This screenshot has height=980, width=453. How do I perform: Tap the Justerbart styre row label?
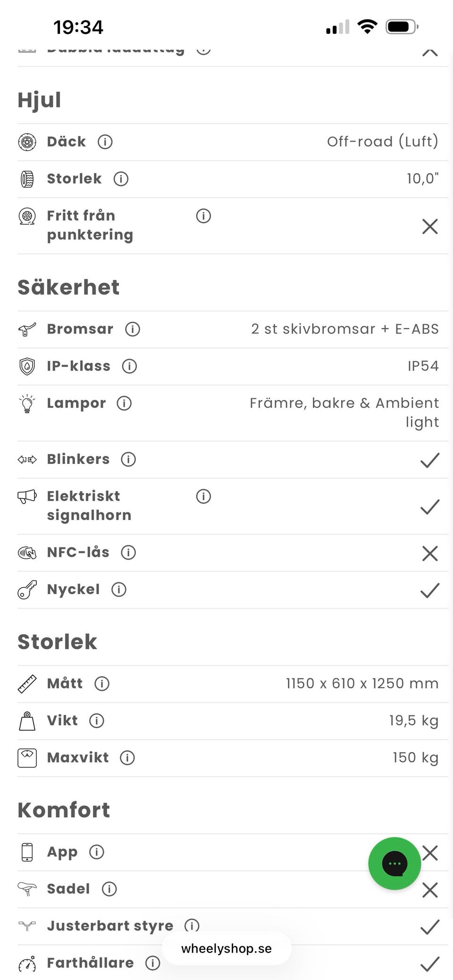pos(110,926)
